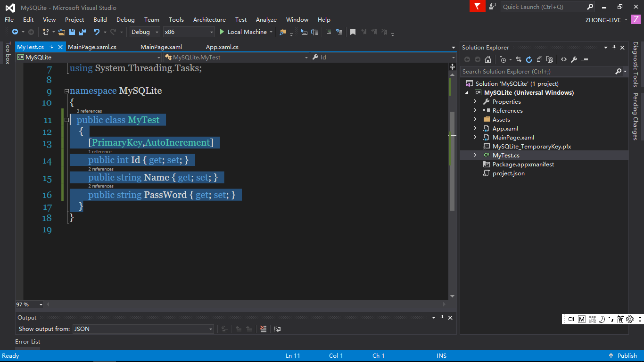This screenshot has height=362, width=644.
Task: Open the Toolbox side panel tab
Action: 7,53
